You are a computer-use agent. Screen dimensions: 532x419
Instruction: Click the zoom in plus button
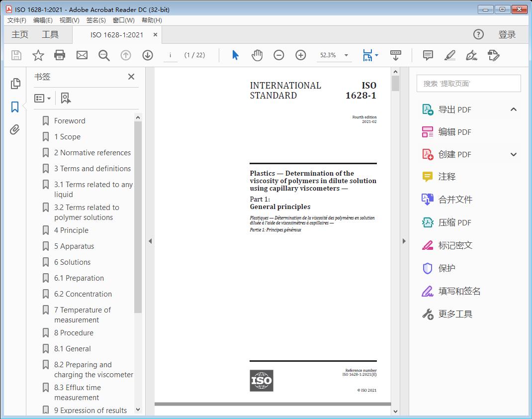click(300, 55)
